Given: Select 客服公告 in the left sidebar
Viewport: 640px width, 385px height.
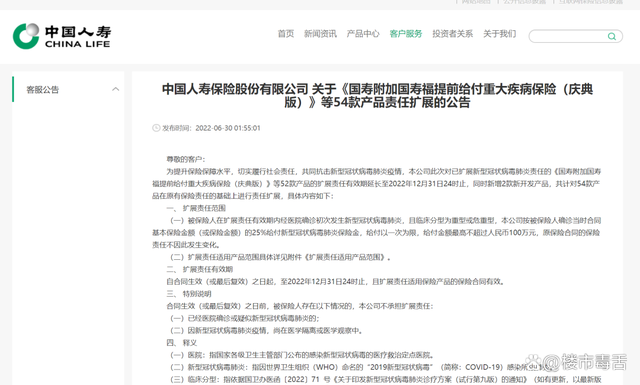Looking at the screenshot, I should coord(42,89).
